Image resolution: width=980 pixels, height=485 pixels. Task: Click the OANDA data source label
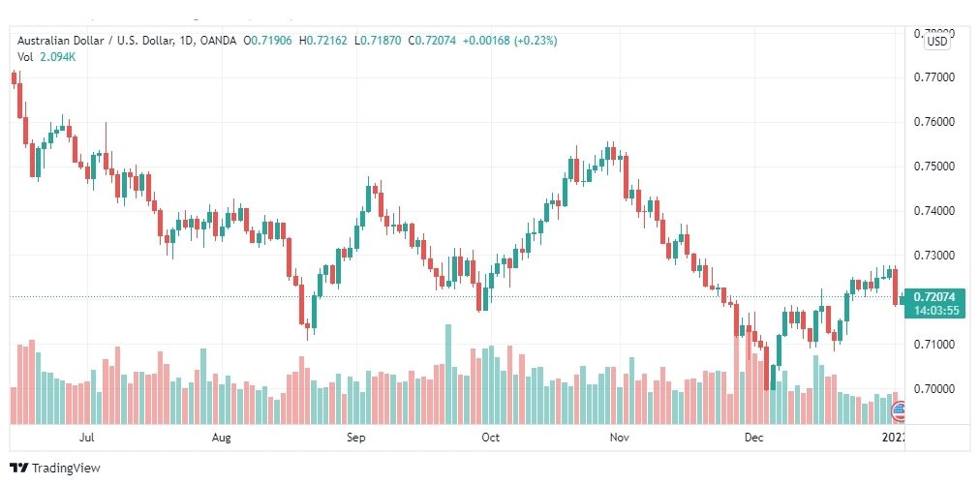click(x=219, y=41)
